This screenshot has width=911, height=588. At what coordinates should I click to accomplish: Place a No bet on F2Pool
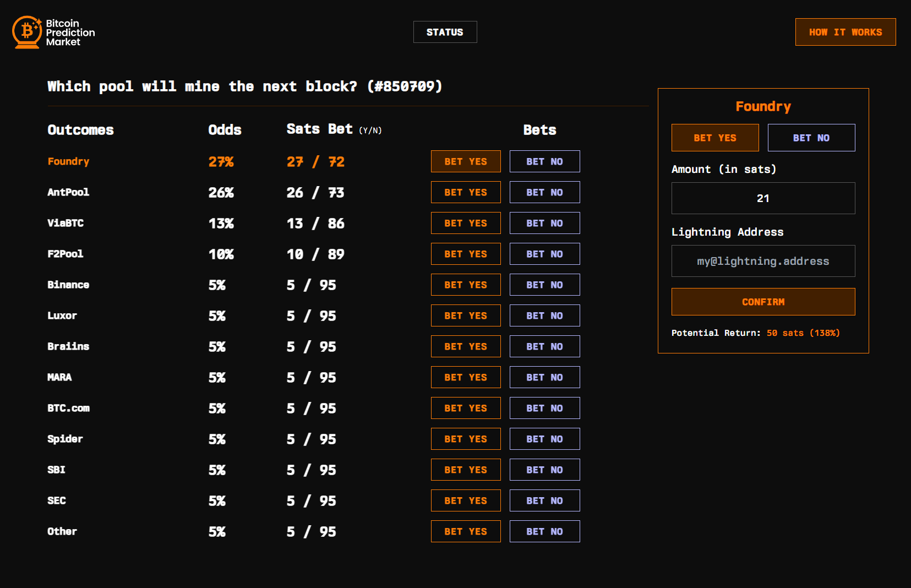pos(544,254)
